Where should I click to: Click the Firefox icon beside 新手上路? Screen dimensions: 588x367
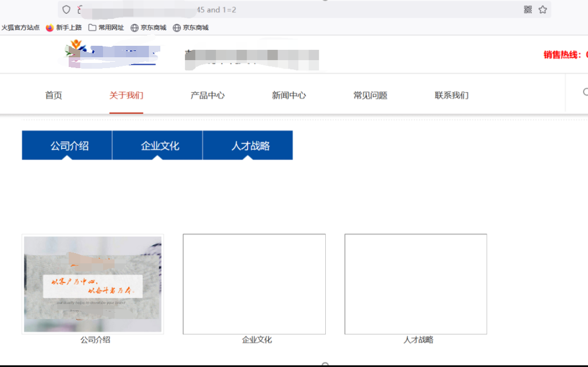[x=49, y=27]
